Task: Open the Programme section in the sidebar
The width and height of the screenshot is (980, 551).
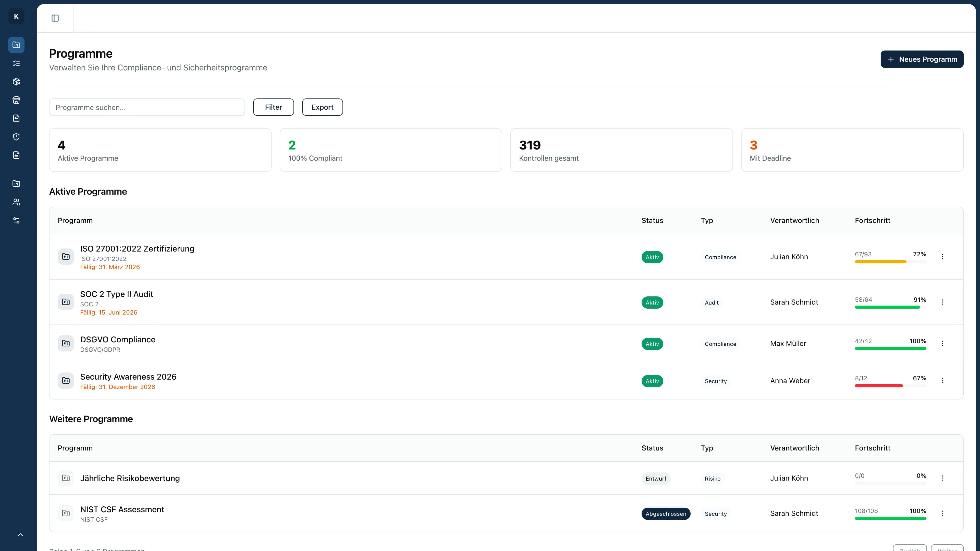Action: [16, 44]
